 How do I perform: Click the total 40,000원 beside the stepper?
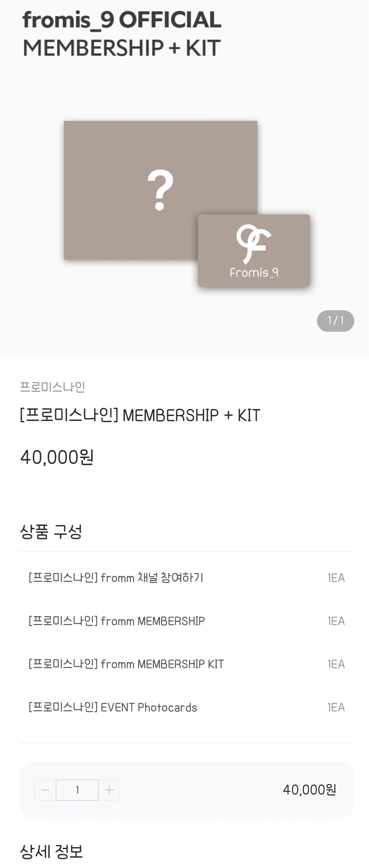(x=309, y=790)
